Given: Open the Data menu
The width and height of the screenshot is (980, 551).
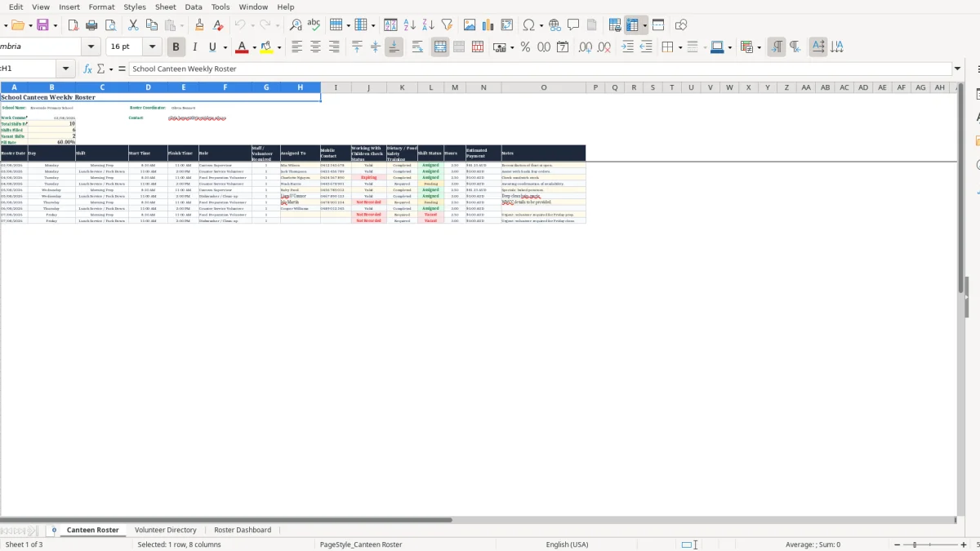Looking at the screenshot, I should point(194,7).
